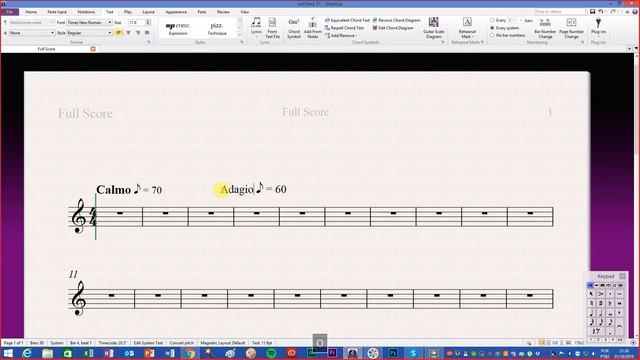Expand the Font dropdown Times New Roman
The image size is (640, 360).
coord(89,22)
